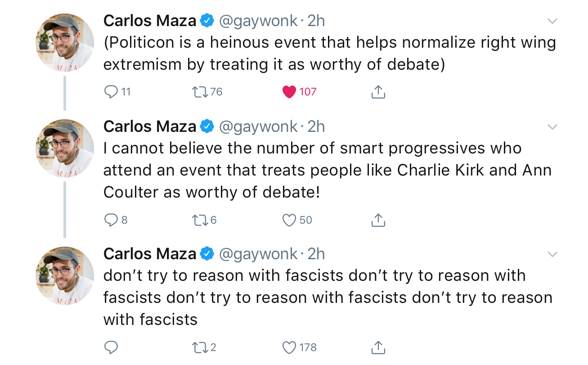Like the tweet with 50 likes
Screen dimensions: 588x365
(289, 220)
